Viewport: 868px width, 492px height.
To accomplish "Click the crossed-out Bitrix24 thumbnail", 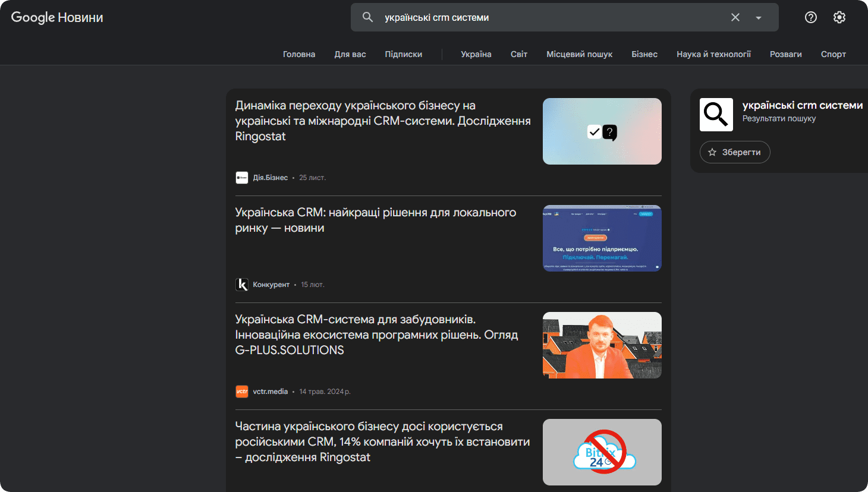I will click(x=602, y=452).
